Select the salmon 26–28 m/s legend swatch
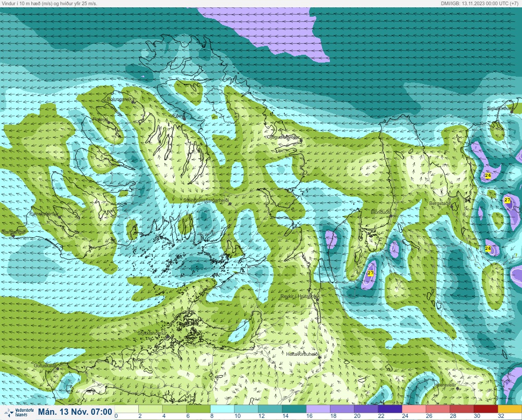Viewport: 522px width, 420px height. pyautogui.click(x=438, y=409)
